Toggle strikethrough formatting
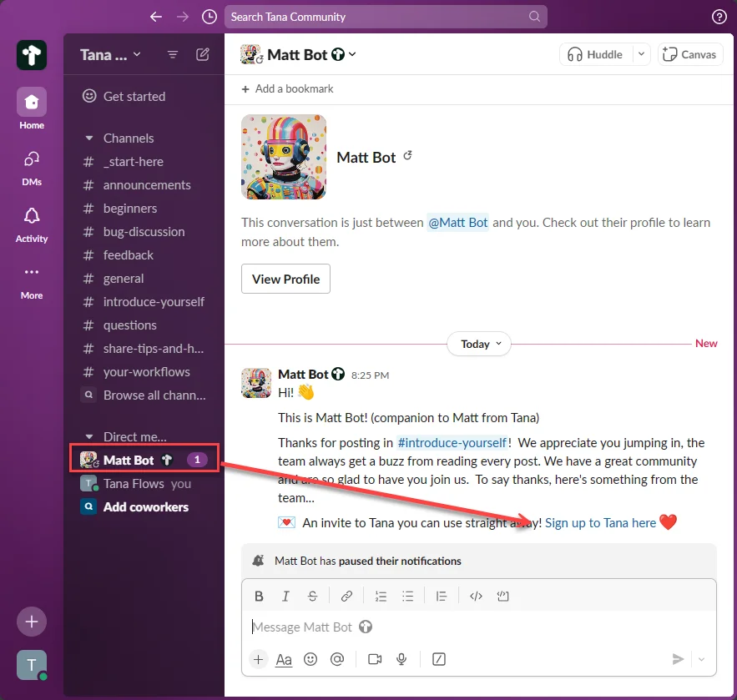737x700 pixels. (x=312, y=597)
